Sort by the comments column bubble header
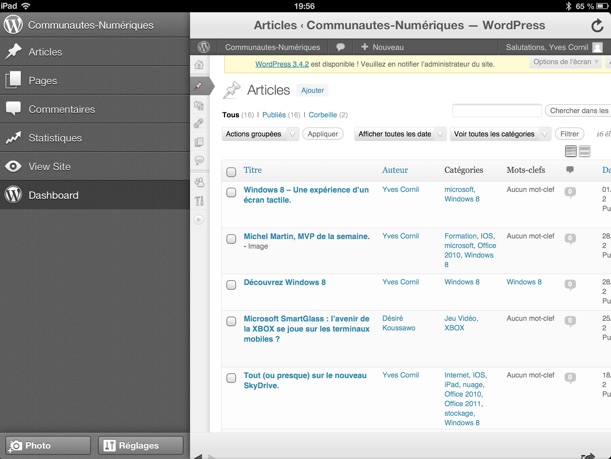This screenshot has height=459, width=611. [570, 169]
